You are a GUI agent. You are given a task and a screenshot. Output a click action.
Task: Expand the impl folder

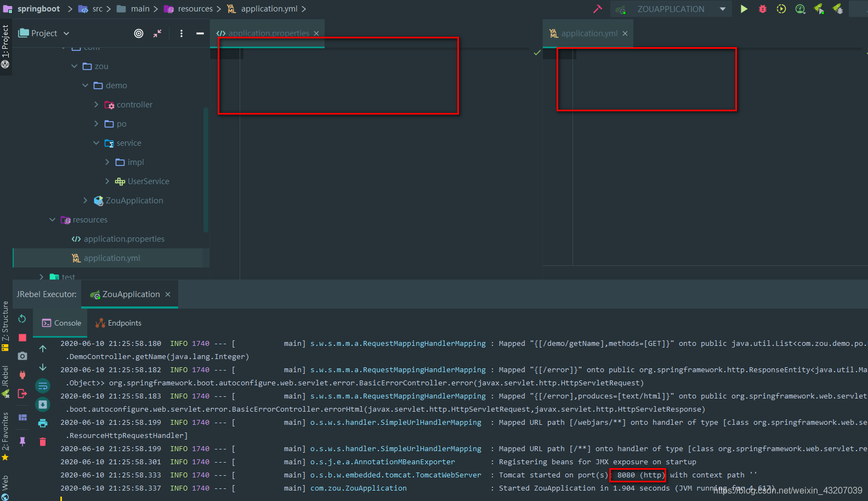pyautogui.click(x=107, y=162)
